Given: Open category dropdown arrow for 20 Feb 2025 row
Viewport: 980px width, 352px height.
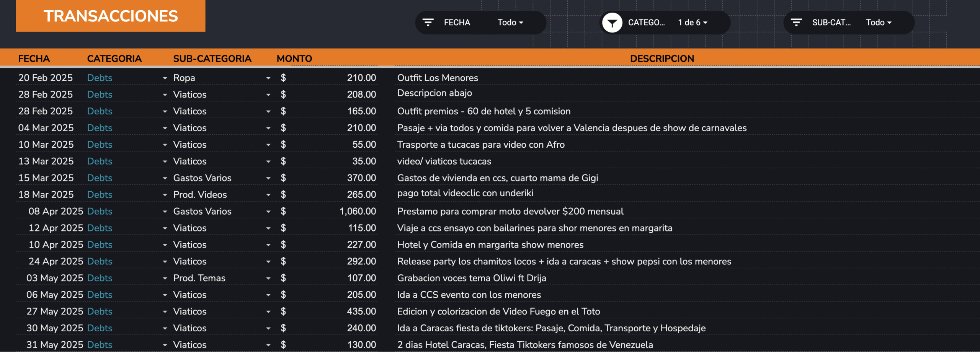Looking at the screenshot, I should (165, 78).
